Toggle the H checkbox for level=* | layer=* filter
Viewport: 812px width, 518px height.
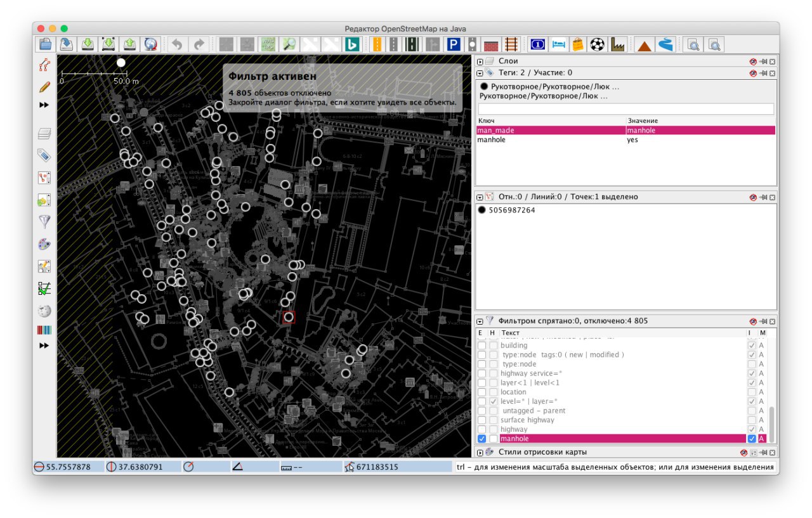[x=493, y=401]
